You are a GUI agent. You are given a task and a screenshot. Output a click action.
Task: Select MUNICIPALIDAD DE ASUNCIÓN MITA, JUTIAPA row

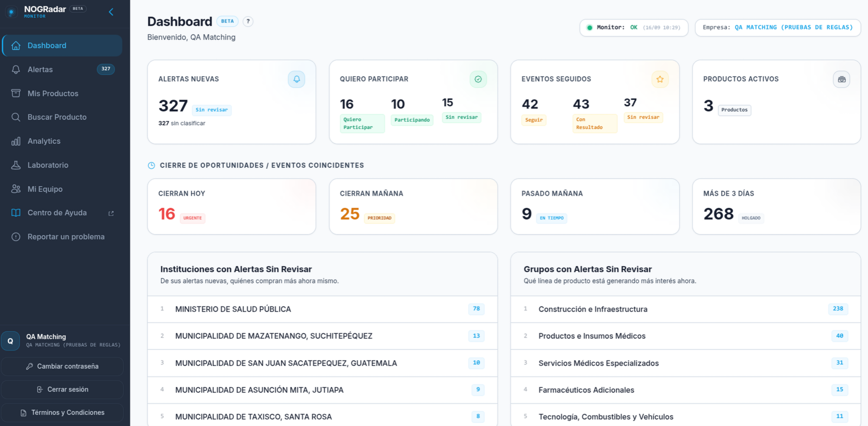click(322, 390)
